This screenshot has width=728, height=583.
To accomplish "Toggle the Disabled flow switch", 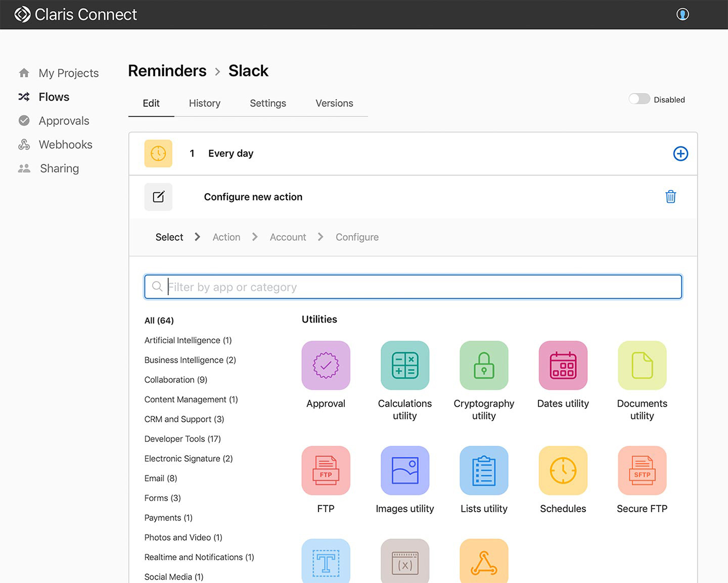I will 640,99.
